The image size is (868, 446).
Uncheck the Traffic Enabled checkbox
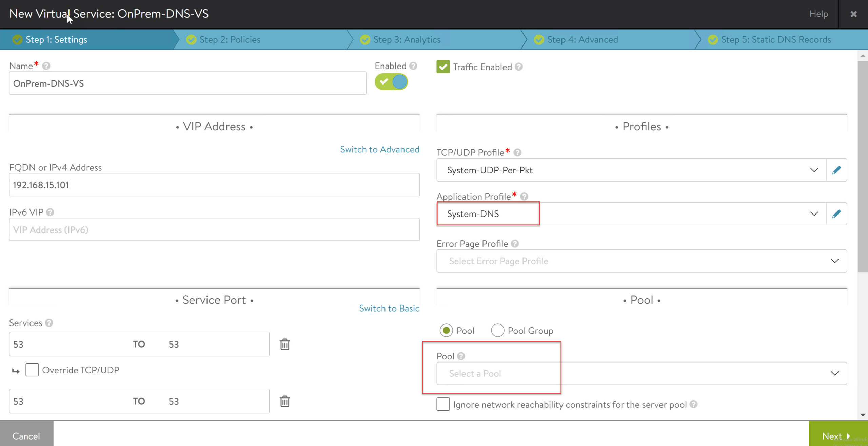(443, 67)
